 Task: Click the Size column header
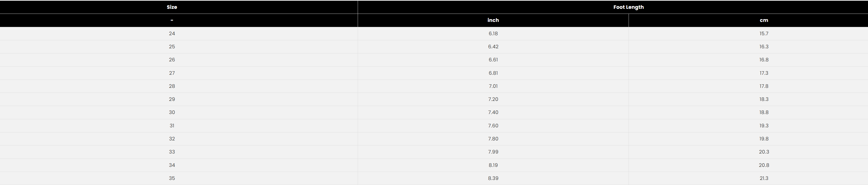click(172, 7)
